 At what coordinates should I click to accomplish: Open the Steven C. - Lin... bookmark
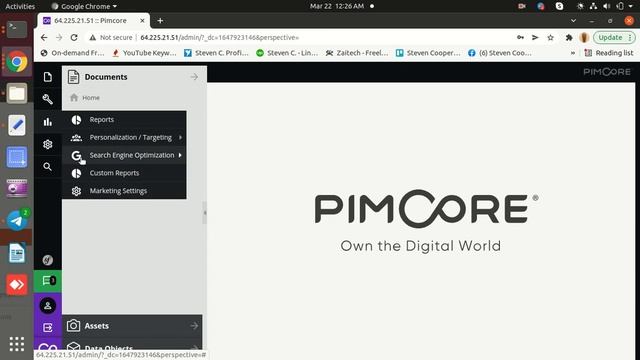click(287, 53)
